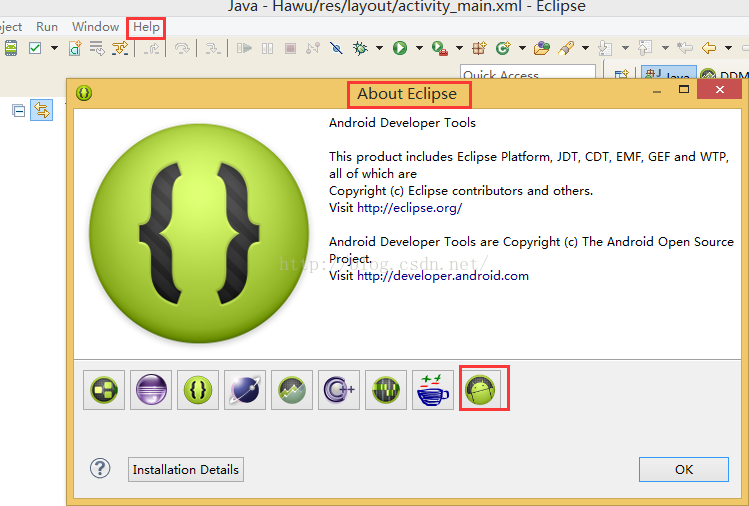Create a new Java package

479,48
